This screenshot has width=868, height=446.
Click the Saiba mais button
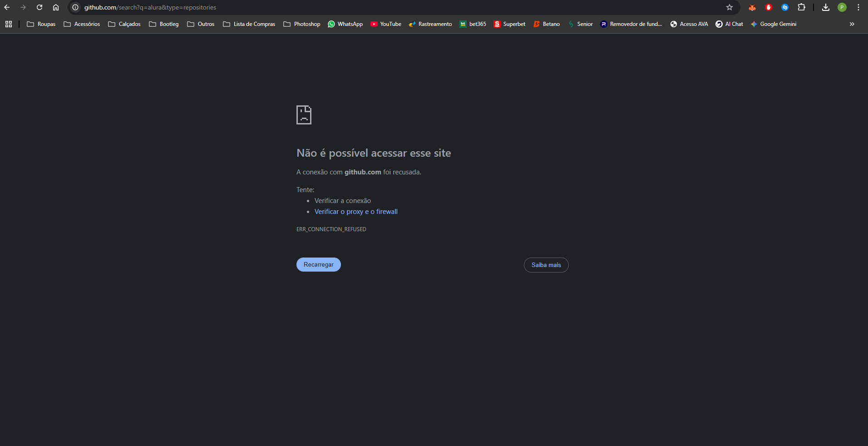click(x=546, y=265)
